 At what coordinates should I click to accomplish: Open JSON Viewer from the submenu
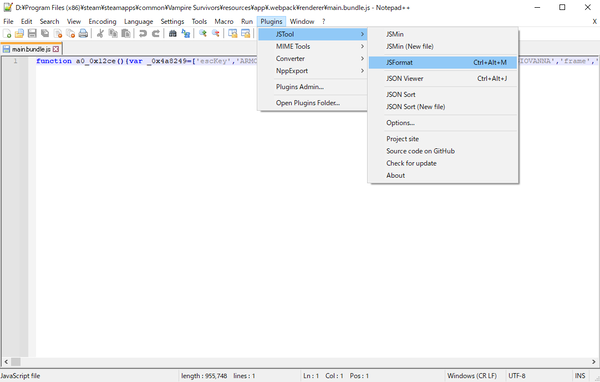pos(443,78)
